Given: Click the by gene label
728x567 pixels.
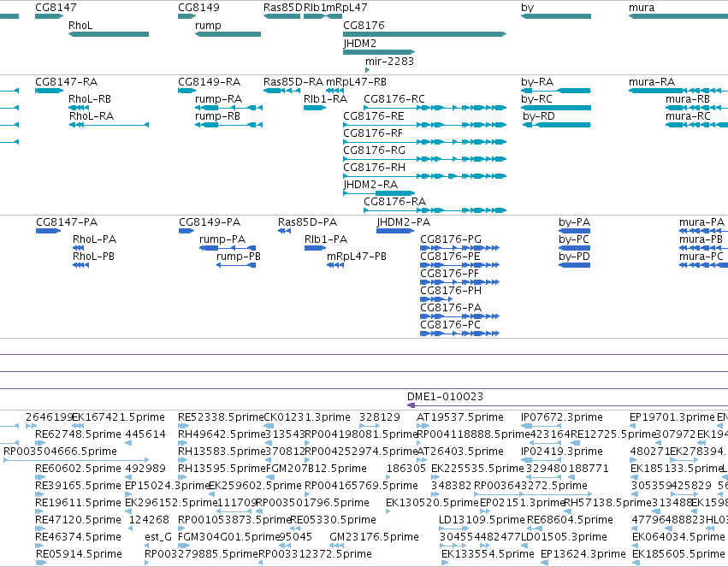Looking at the screenshot, I should pos(528,8).
